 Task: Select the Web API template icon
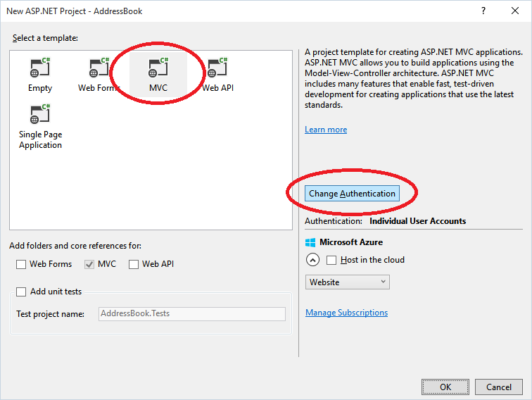[x=217, y=68]
